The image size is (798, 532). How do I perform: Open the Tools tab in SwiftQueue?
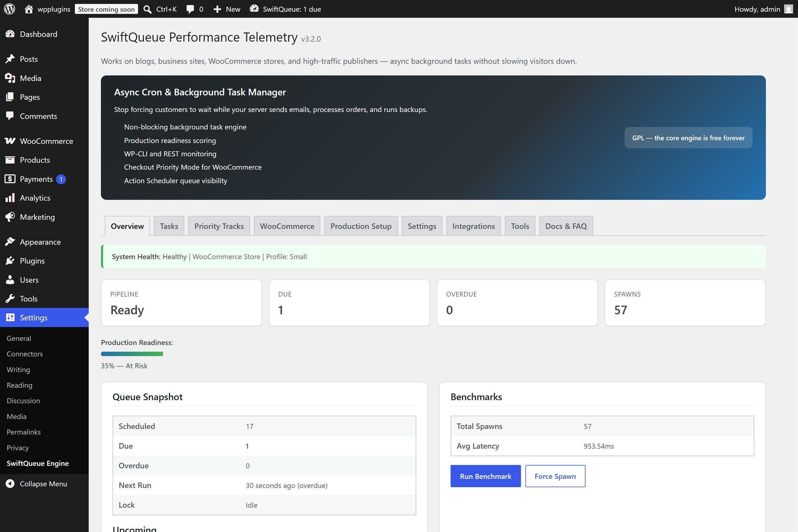pos(520,226)
